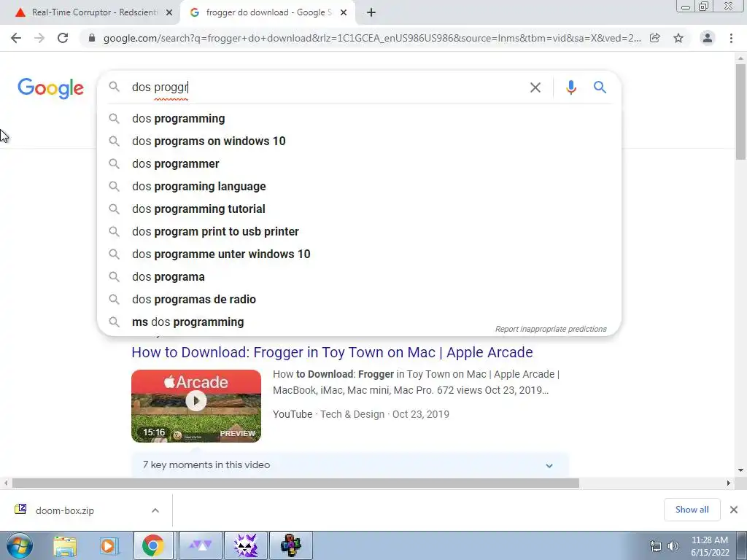Click the Google logo
The width and height of the screenshot is (747, 560).
point(50,88)
